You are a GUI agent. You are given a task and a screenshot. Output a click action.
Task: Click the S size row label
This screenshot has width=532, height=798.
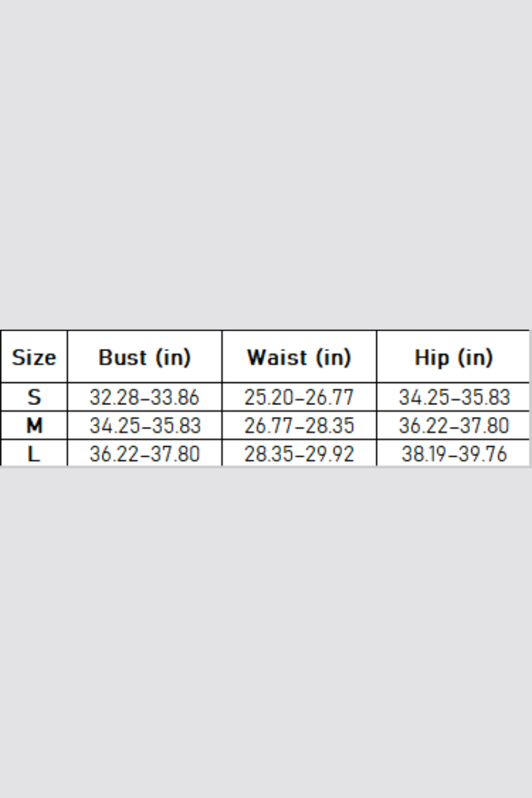[x=34, y=398]
